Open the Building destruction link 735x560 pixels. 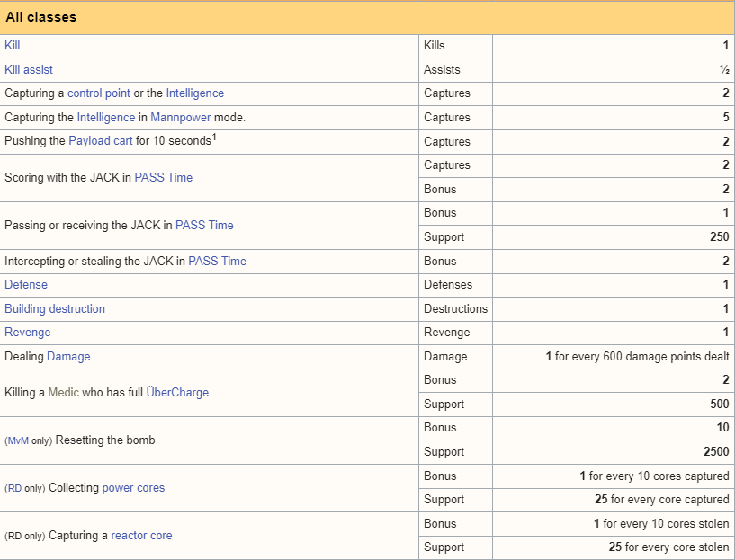pyautogui.click(x=55, y=309)
